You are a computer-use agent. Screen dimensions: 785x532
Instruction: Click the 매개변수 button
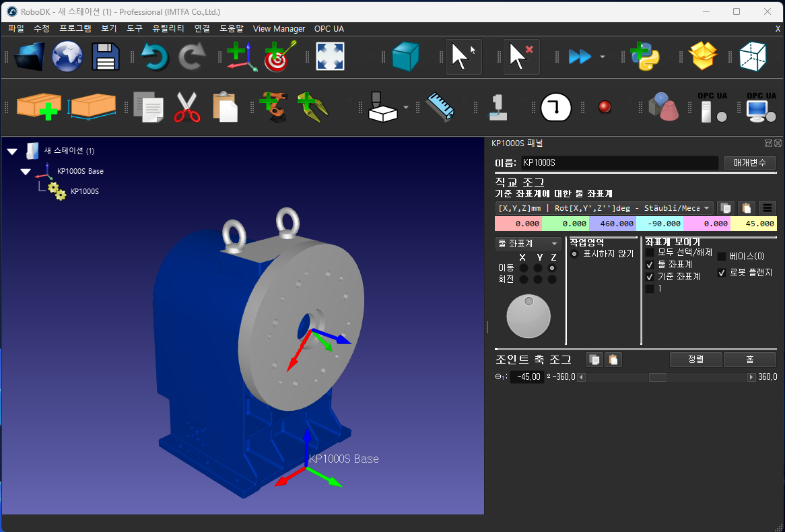(x=749, y=163)
